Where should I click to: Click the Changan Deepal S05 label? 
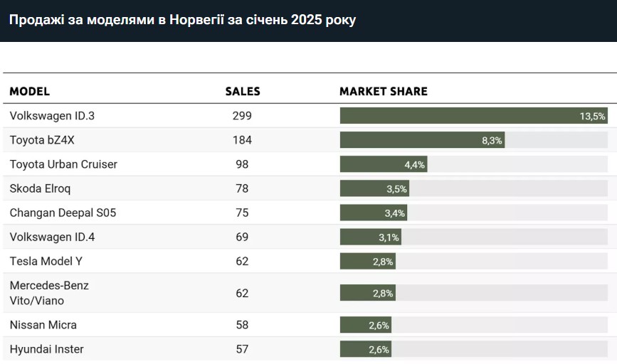pos(63,213)
